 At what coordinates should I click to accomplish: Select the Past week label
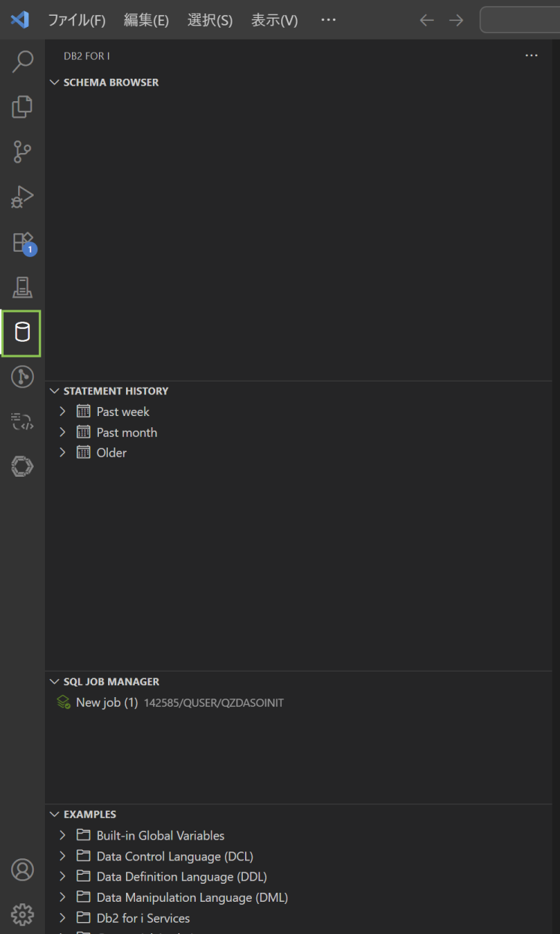[123, 412]
